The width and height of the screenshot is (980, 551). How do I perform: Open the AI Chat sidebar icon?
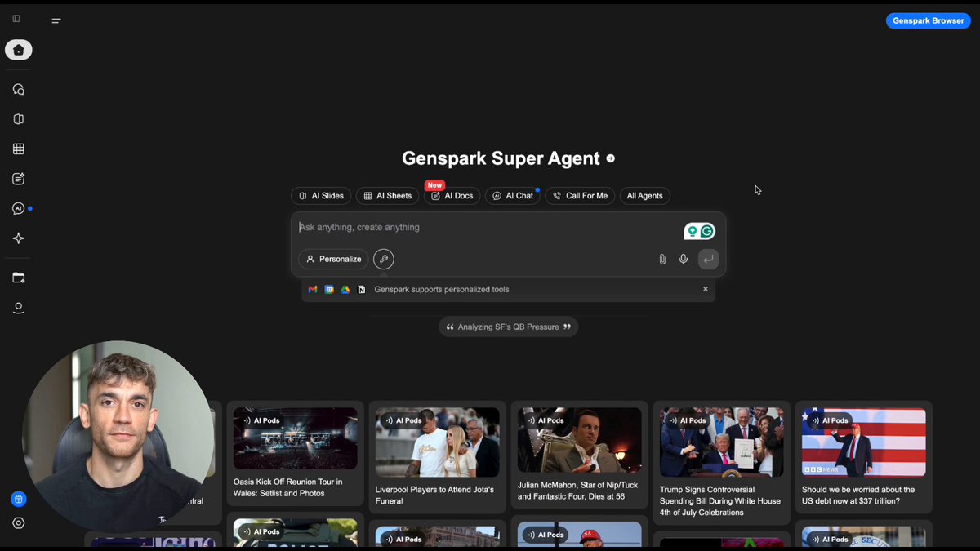(19, 209)
